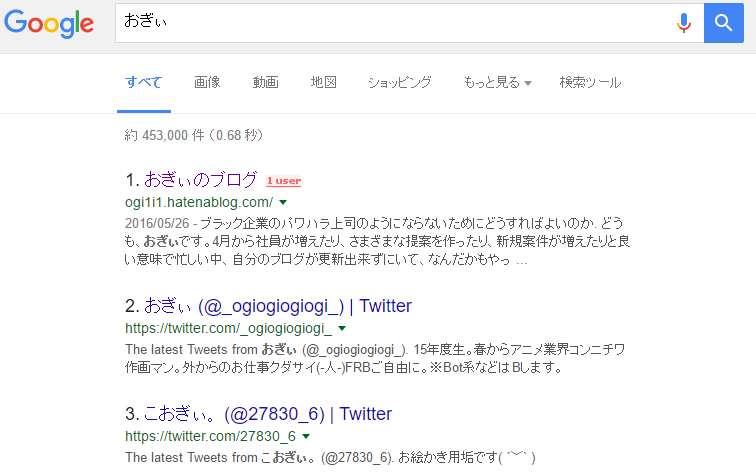Click the ogi1i1.hatenablog.com/ URL text
Image resolution: width=756 pixels, height=474 pixels.
point(199,202)
